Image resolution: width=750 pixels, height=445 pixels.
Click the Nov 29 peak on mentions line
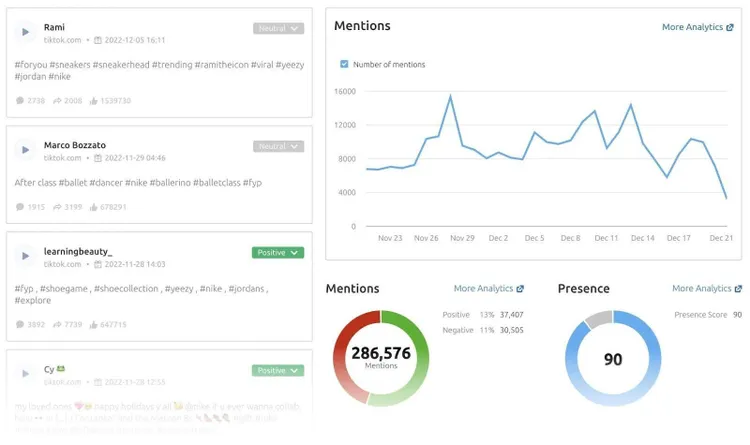click(x=450, y=96)
